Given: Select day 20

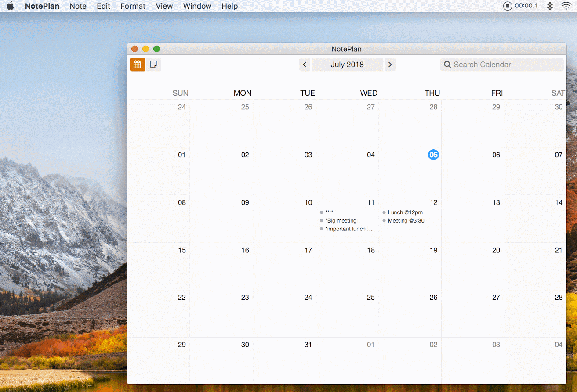Looking at the screenshot, I should 496,250.
